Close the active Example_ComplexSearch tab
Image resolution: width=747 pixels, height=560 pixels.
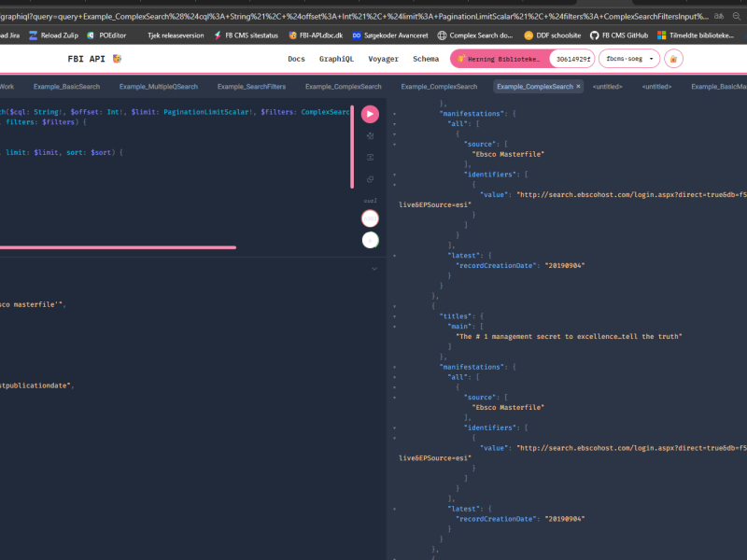(578, 86)
